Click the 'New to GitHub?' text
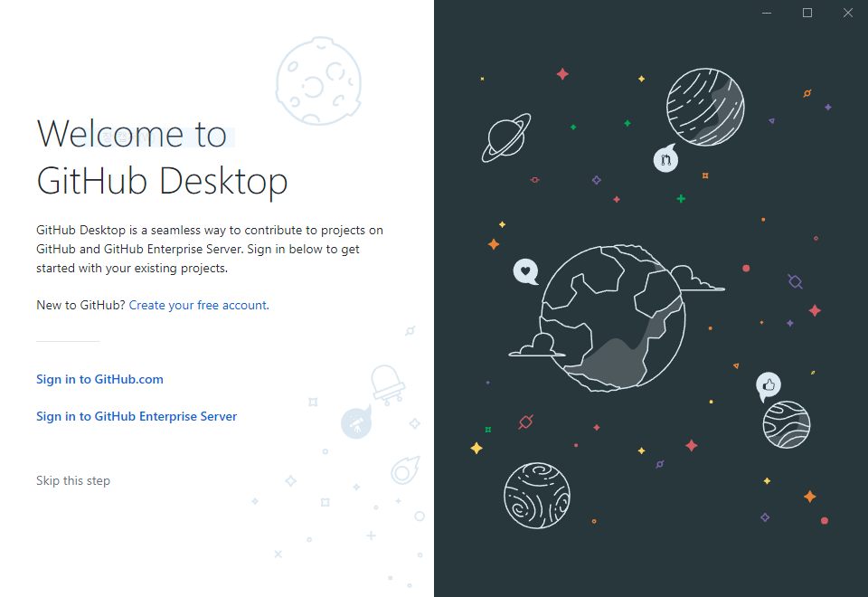Image resolution: width=868 pixels, height=597 pixels. pyautogui.click(x=80, y=305)
